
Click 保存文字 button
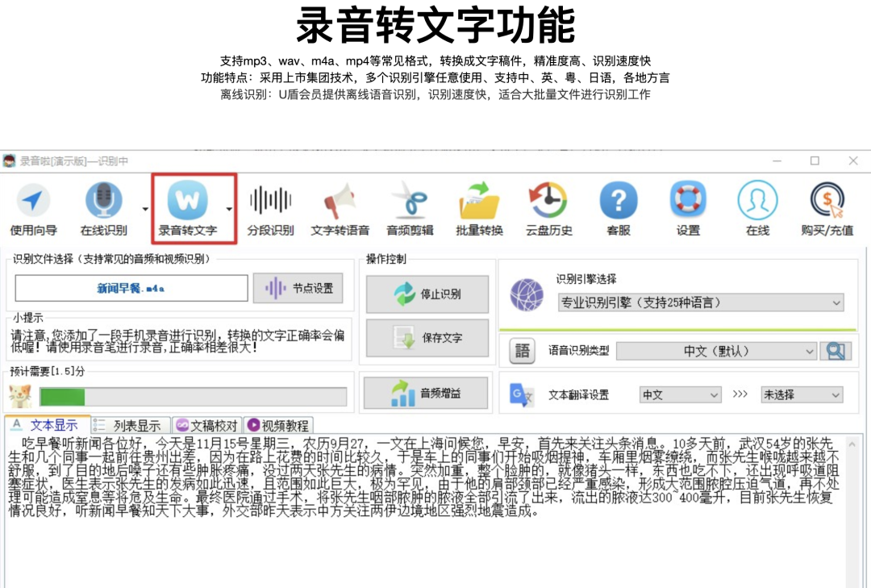click(427, 337)
